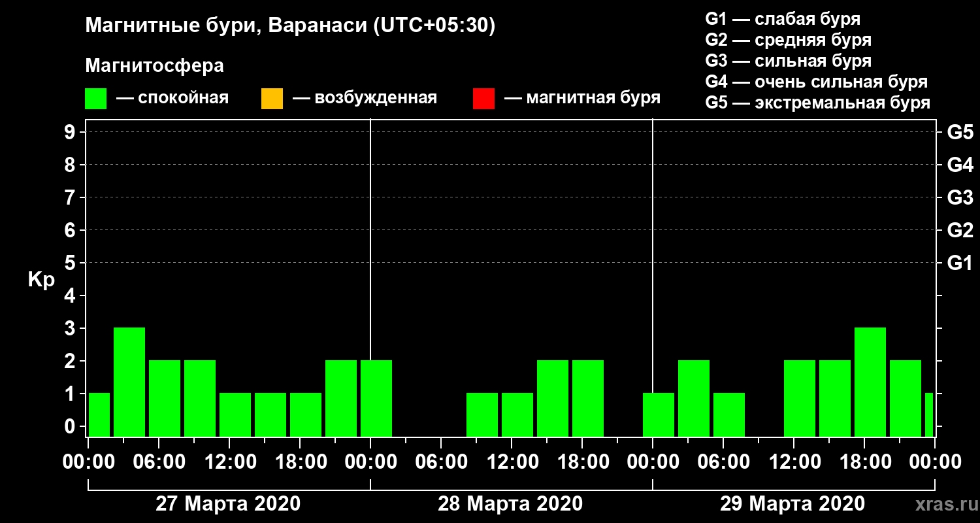The width and height of the screenshot is (980, 523).
Task: Click the 27 Марта 2020 date label
Action: point(228,504)
